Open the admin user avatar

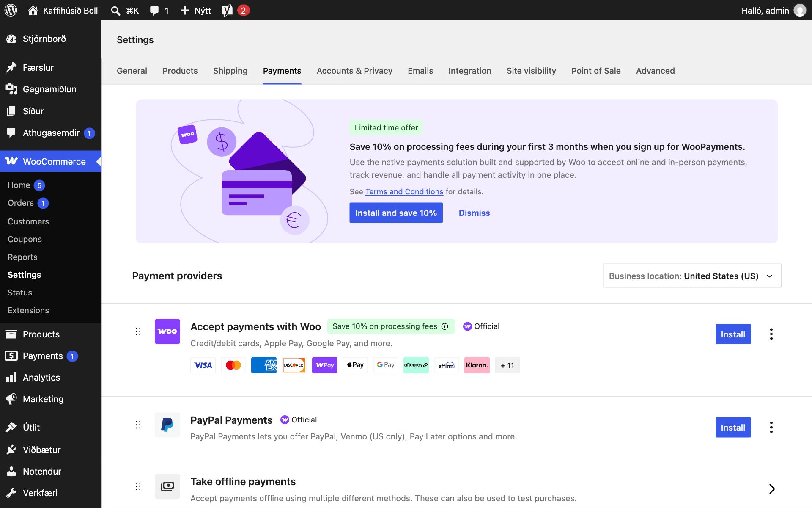tap(800, 10)
